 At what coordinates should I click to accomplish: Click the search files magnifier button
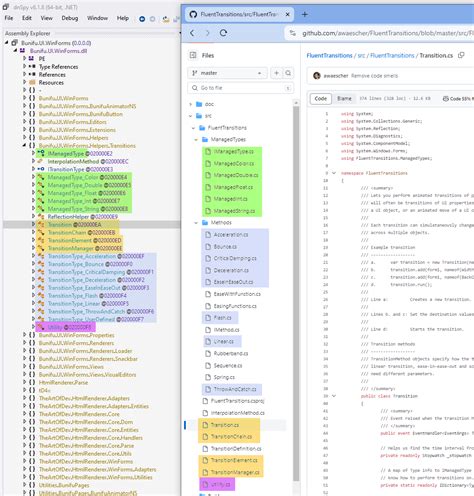[288, 73]
